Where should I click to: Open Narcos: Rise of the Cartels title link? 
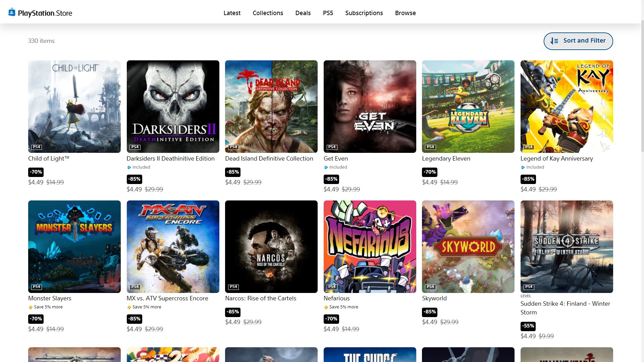[x=261, y=298]
